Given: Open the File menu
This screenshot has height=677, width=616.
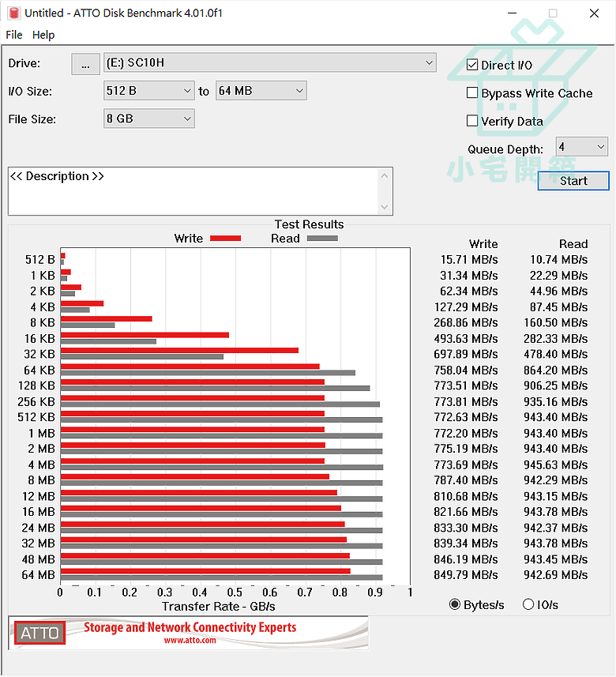Looking at the screenshot, I should [13, 35].
